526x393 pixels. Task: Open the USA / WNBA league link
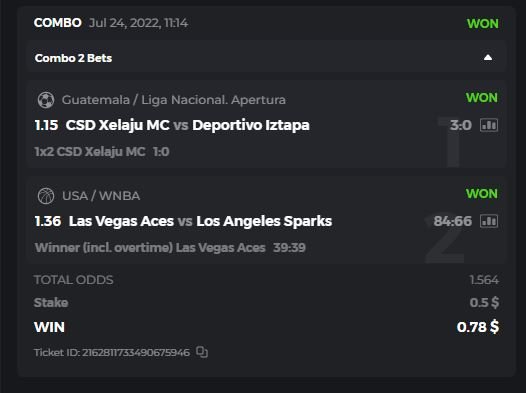point(101,195)
